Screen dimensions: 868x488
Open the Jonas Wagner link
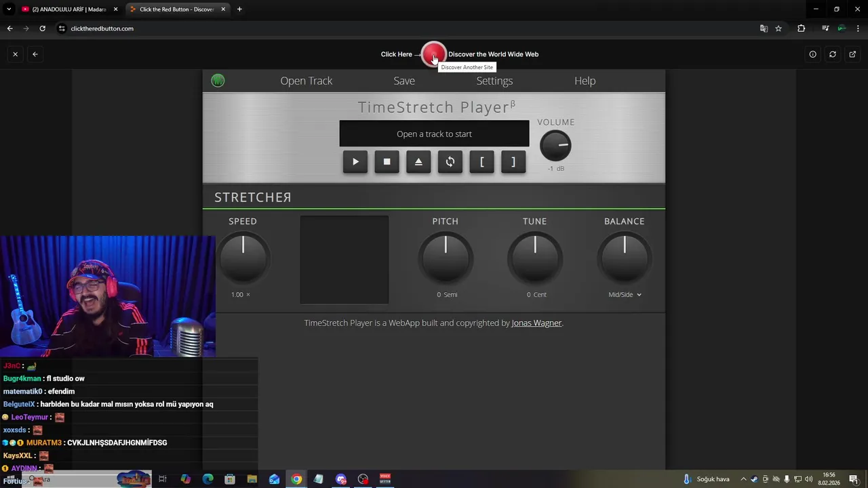point(536,323)
